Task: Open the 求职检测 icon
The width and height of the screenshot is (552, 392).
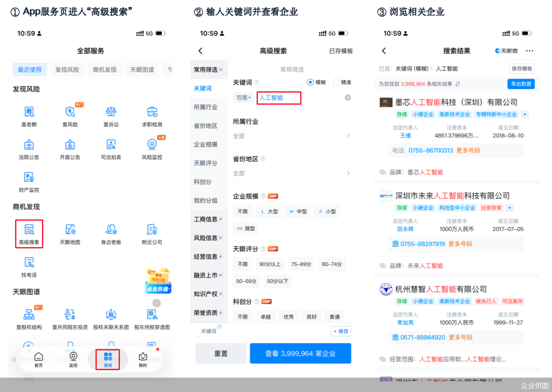Action: click(152, 113)
